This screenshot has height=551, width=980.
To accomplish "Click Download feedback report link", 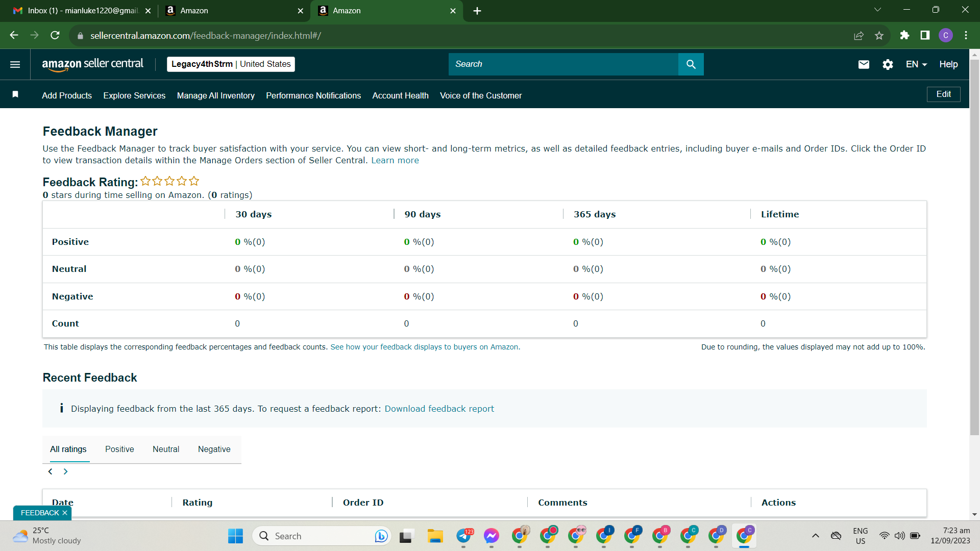I will coord(439,409).
